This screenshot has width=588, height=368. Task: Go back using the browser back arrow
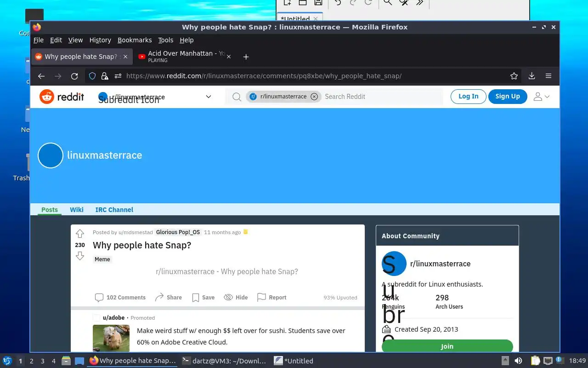pos(41,76)
